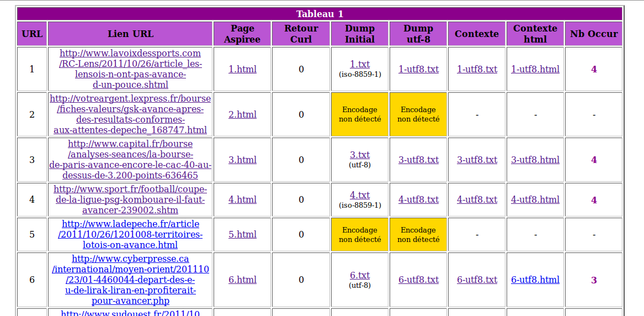Click the Dump Initial column header
The image size is (644, 316).
point(360,34)
